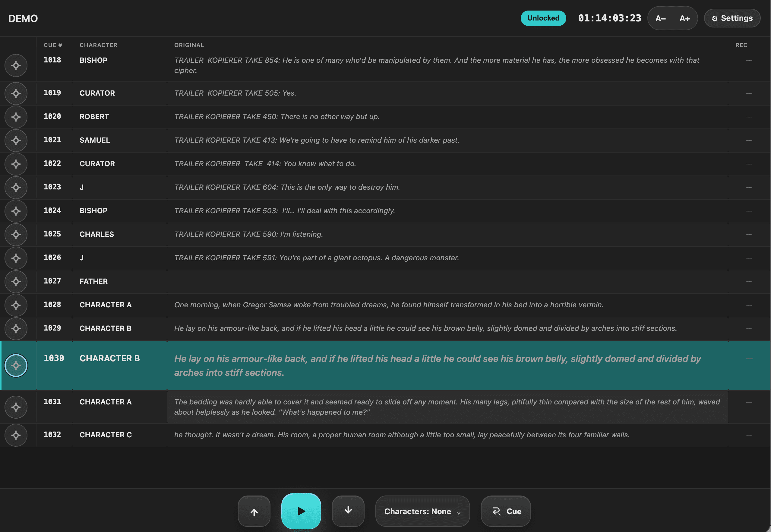Select CURATOR in cue 1022
The height and width of the screenshot is (532, 771).
(x=97, y=164)
